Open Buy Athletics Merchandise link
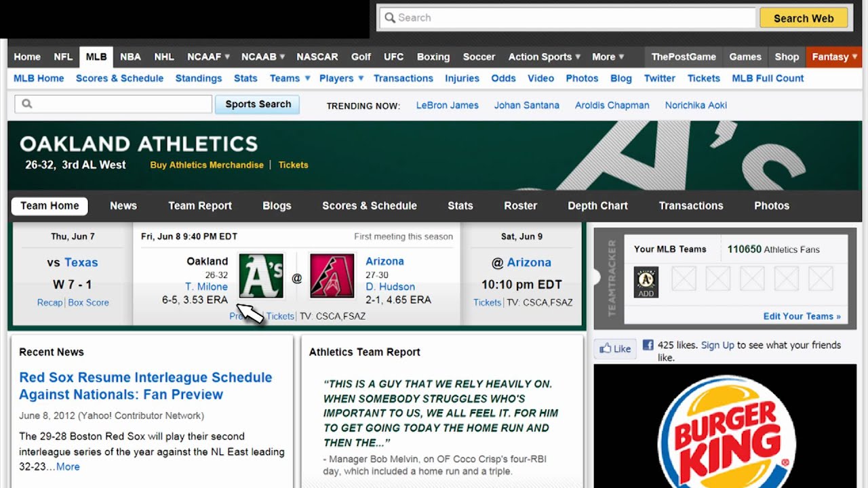The height and width of the screenshot is (488, 868). click(x=207, y=165)
